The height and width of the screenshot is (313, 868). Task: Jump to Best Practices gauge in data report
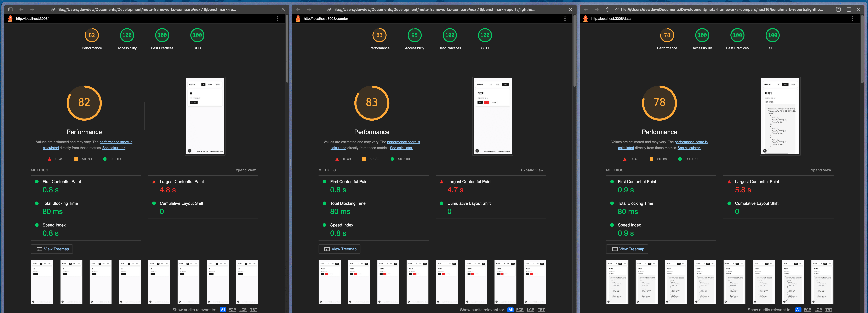[x=737, y=35]
